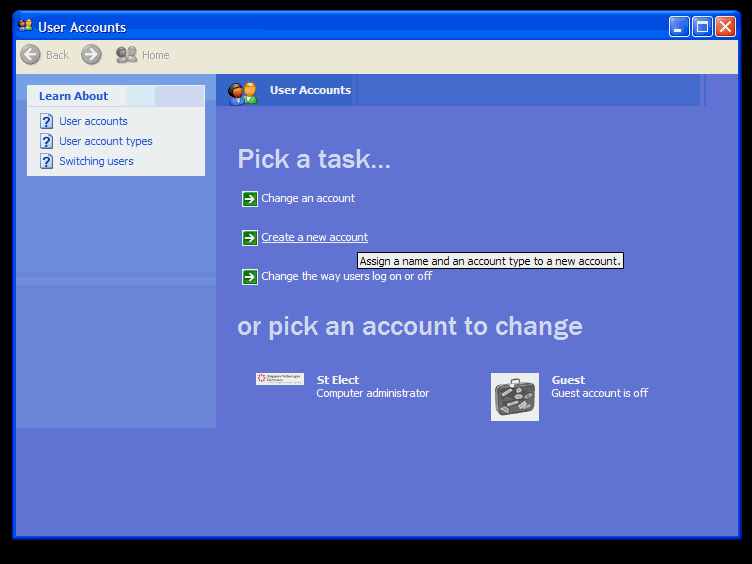Image resolution: width=752 pixels, height=564 pixels.
Task: Click the Computer administrator text
Action: click(373, 393)
